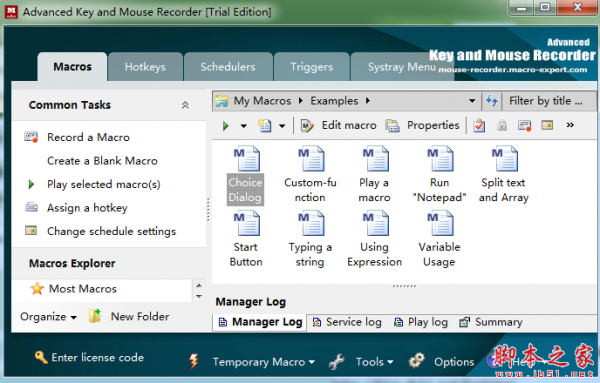
Task: Expand the play button dropdown arrow
Action: tap(243, 126)
